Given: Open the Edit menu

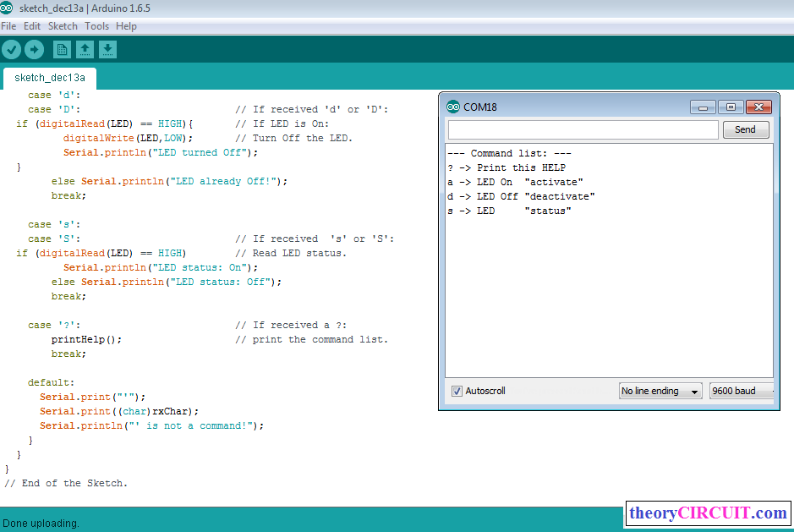Looking at the screenshot, I should [x=32, y=26].
